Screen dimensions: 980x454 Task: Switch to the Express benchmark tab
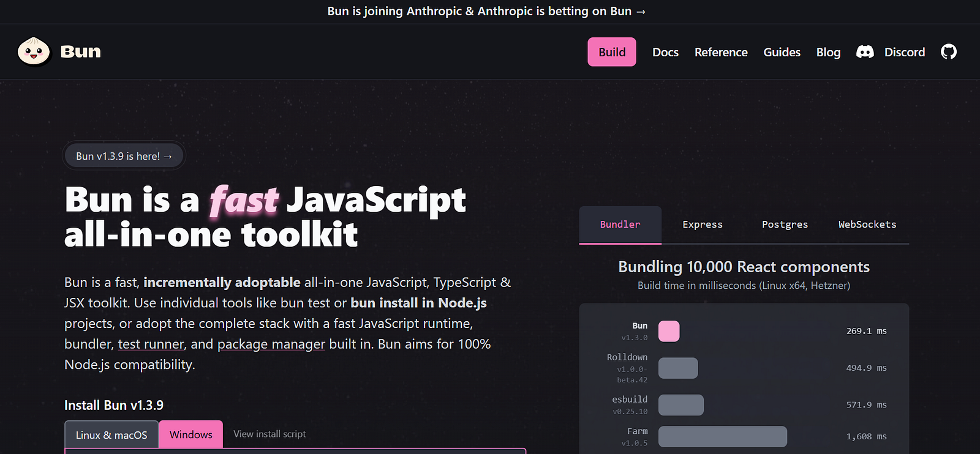[x=703, y=225]
